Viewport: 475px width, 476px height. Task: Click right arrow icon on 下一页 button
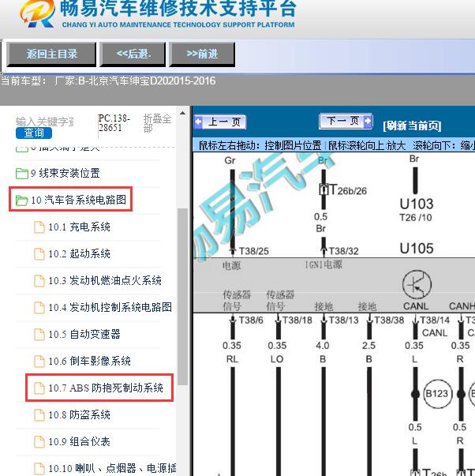pyautogui.click(x=368, y=121)
